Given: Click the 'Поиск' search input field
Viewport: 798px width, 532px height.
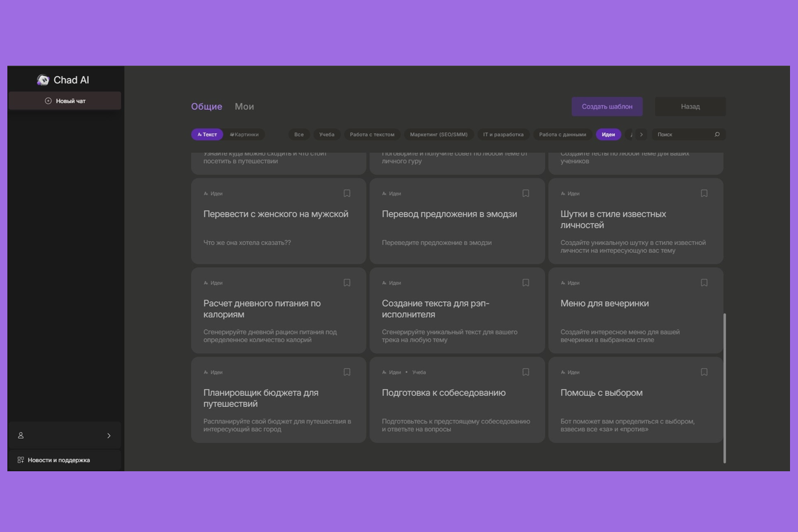Looking at the screenshot, I should tap(681, 134).
